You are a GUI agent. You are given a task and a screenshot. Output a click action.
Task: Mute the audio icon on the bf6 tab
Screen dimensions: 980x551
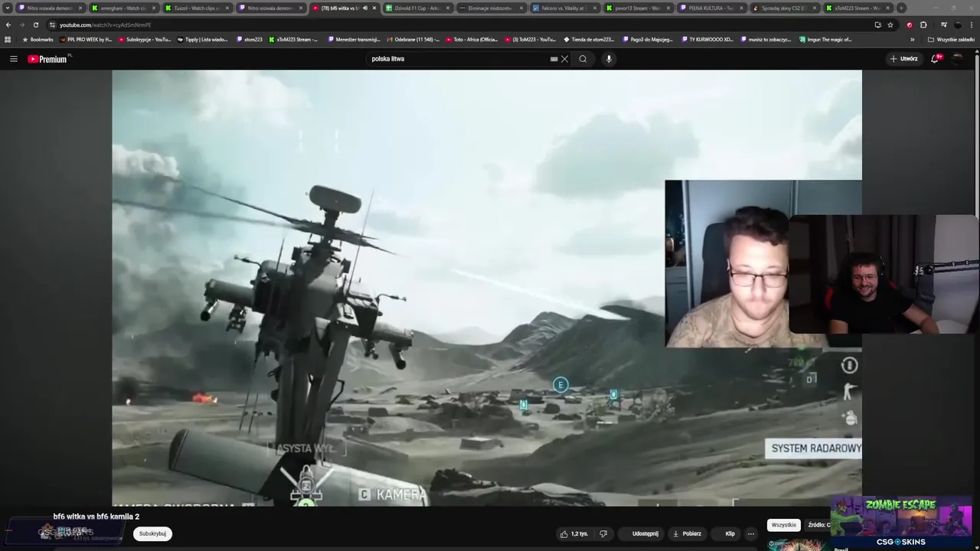tap(365, 8)
